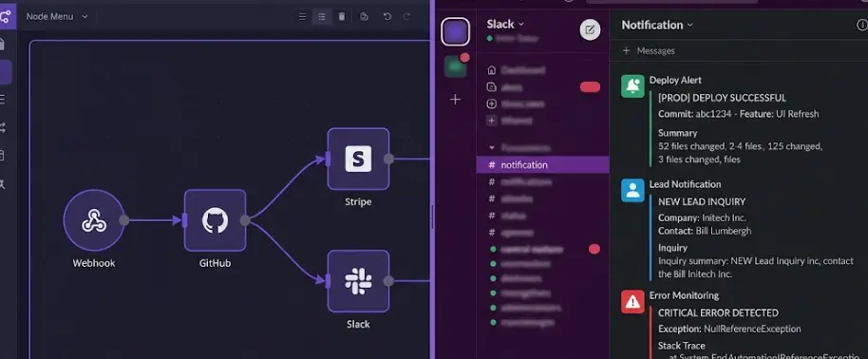This screenshot has height=359, width=868.
Task: Collapse the channels section triangle
Action: 492,148
